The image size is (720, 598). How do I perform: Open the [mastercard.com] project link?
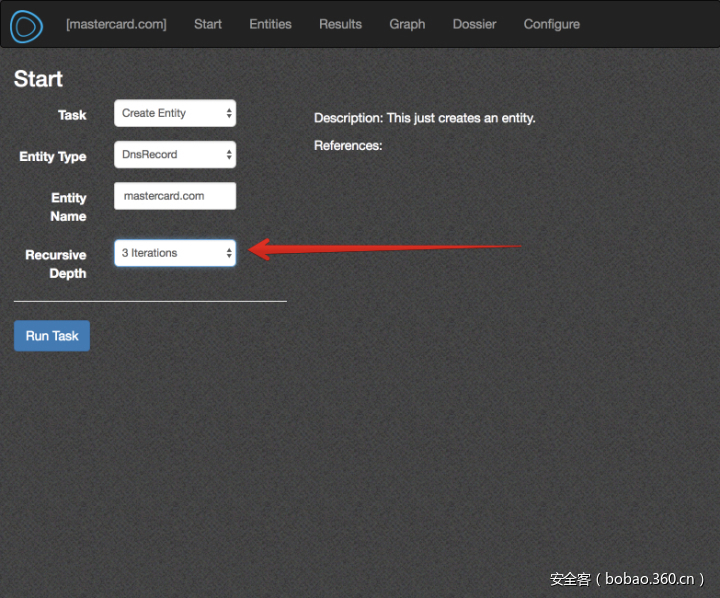116,24
